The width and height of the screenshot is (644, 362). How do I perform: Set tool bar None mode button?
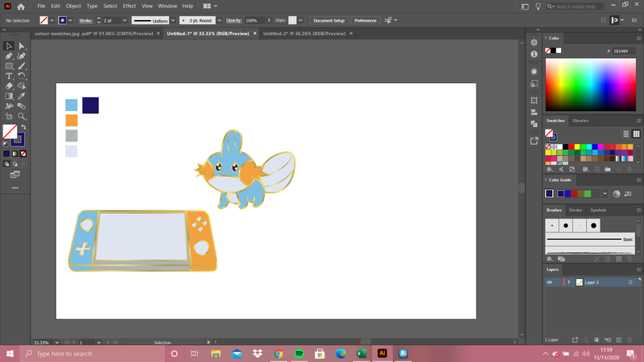point(23,154)
